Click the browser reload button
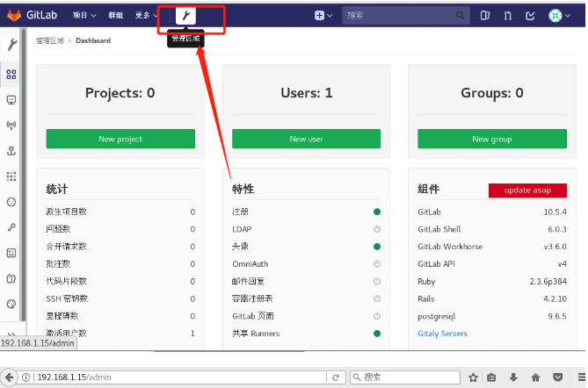588x388 pixels. pyautogui.click(x=336, y=377)
